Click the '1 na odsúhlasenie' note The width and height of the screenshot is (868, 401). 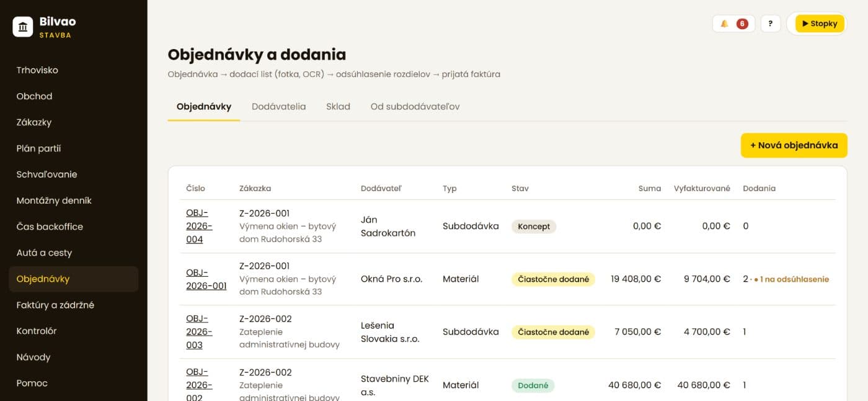791,279
